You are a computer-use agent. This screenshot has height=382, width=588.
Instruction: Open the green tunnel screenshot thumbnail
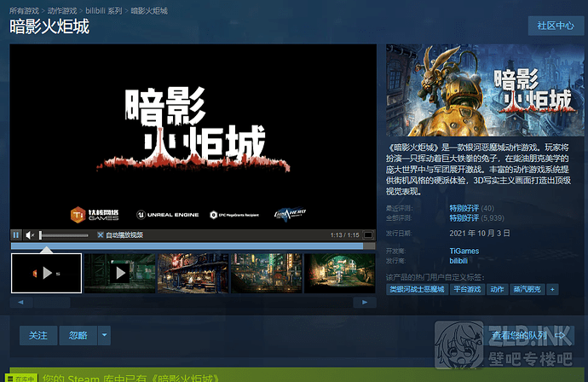click(x=340, y=273)
